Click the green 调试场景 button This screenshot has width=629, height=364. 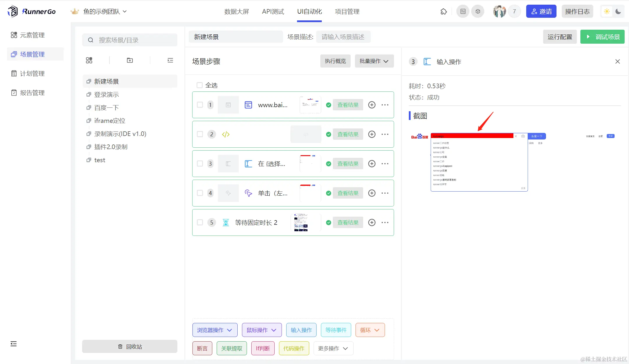click(x=602, y=37)
